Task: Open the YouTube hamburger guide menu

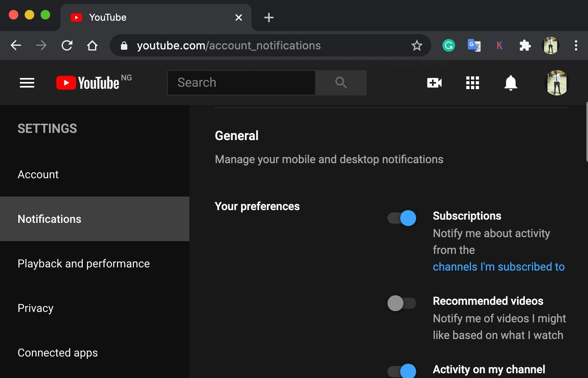Action: point(27,83)
